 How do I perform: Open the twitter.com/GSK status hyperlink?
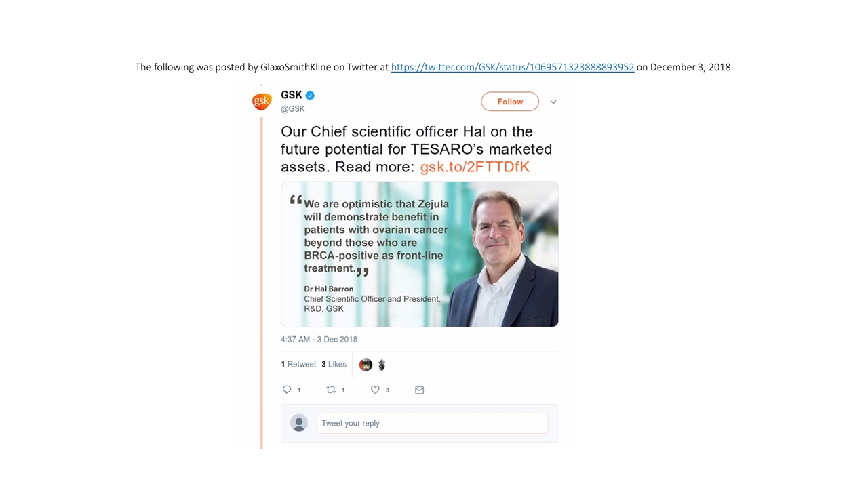(x=512, y=67)
